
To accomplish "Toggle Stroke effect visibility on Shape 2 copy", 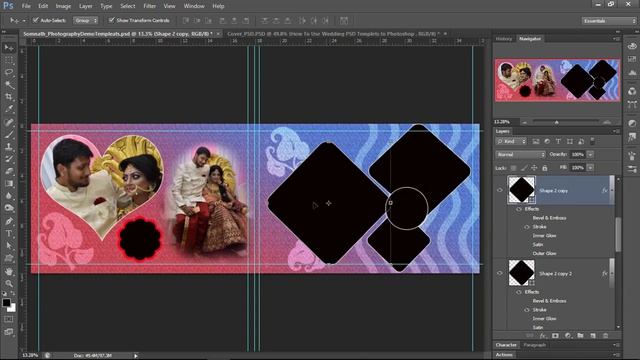I will click(x=527, y=227).
